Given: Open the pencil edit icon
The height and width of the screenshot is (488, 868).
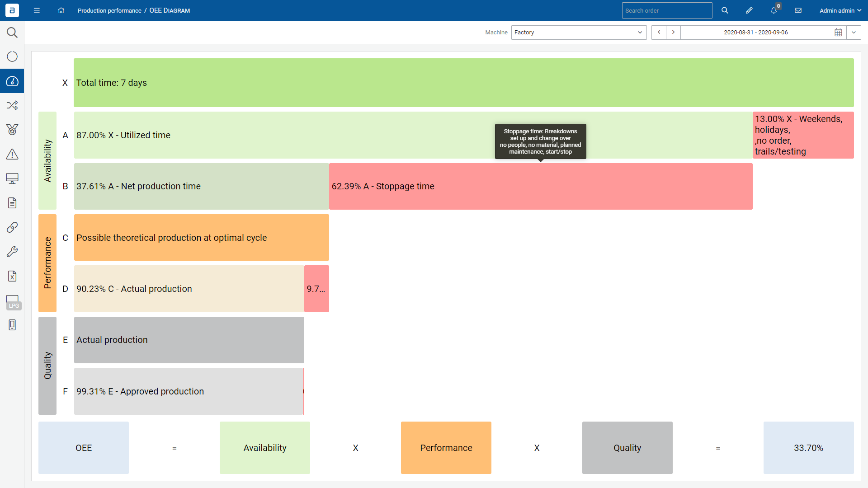Looking at the screenshot, I should [749, 10].
